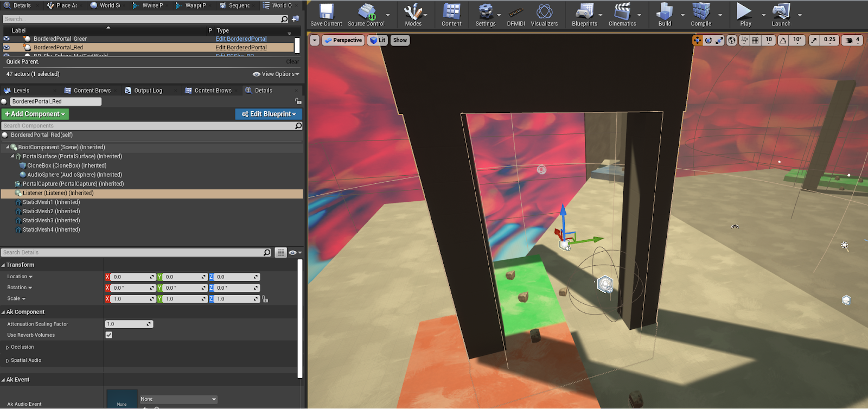Expand the Occlusion section
Image resolution: width=868 pixels, height=409 pixels.
click(8, 348)
